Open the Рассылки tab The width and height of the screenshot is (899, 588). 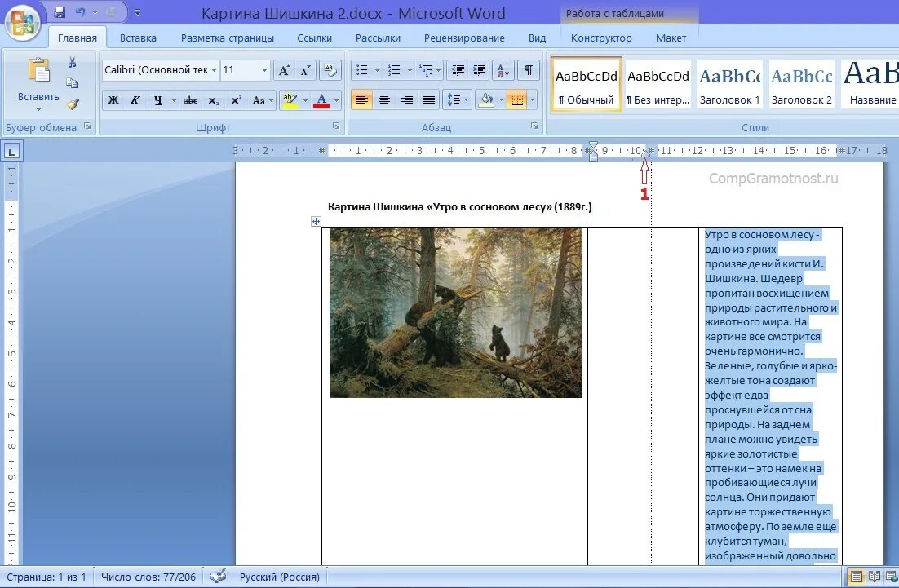[x=378, y=38]
